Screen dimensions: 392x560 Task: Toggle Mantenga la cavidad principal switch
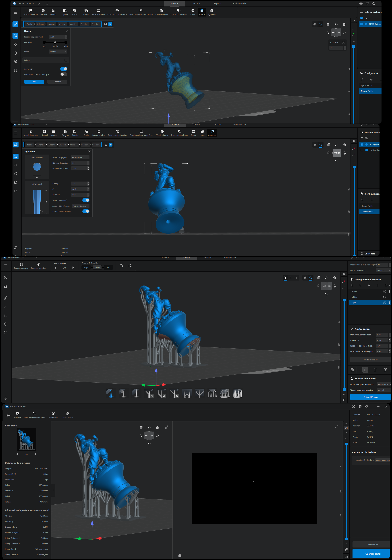(x=64, y=74)
